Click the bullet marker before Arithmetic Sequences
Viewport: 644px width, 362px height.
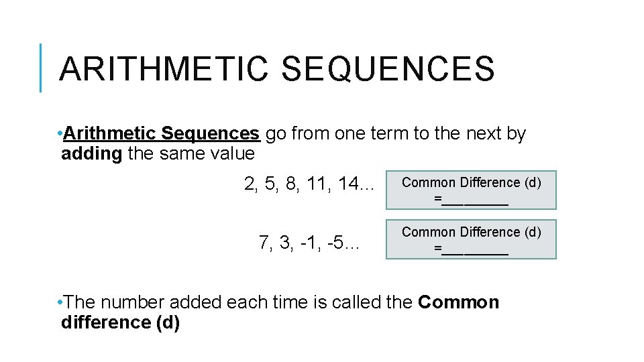(x=60, y=134)
